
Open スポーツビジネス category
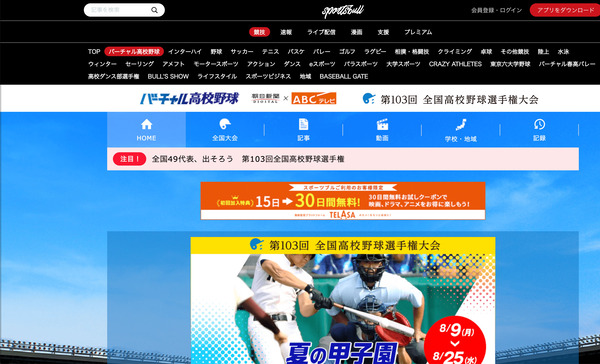[268, 76]
